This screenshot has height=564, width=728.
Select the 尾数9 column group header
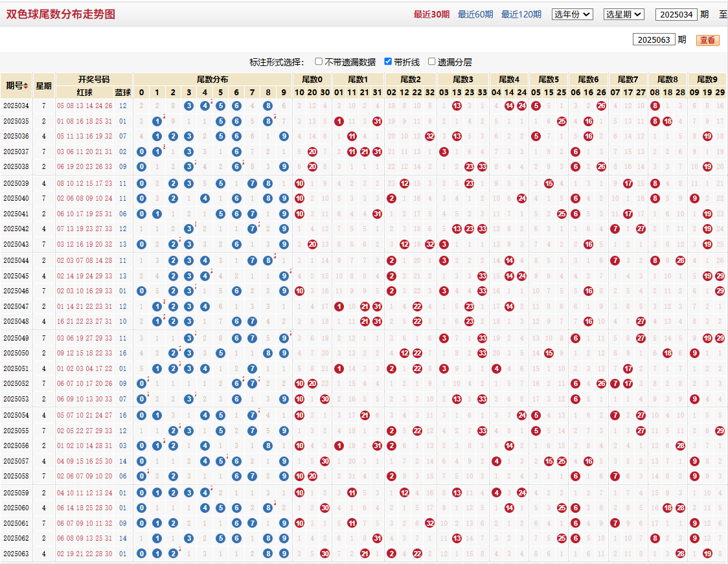pos(707,80)
